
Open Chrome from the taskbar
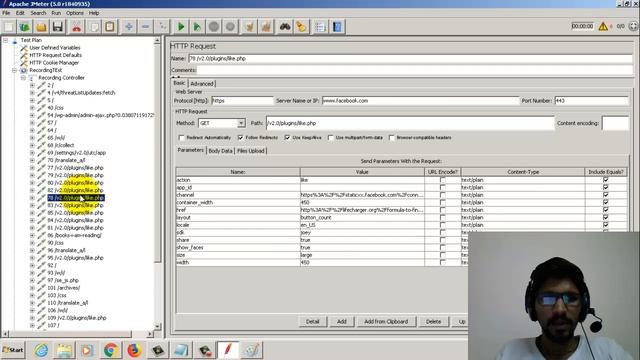(110, 350)
